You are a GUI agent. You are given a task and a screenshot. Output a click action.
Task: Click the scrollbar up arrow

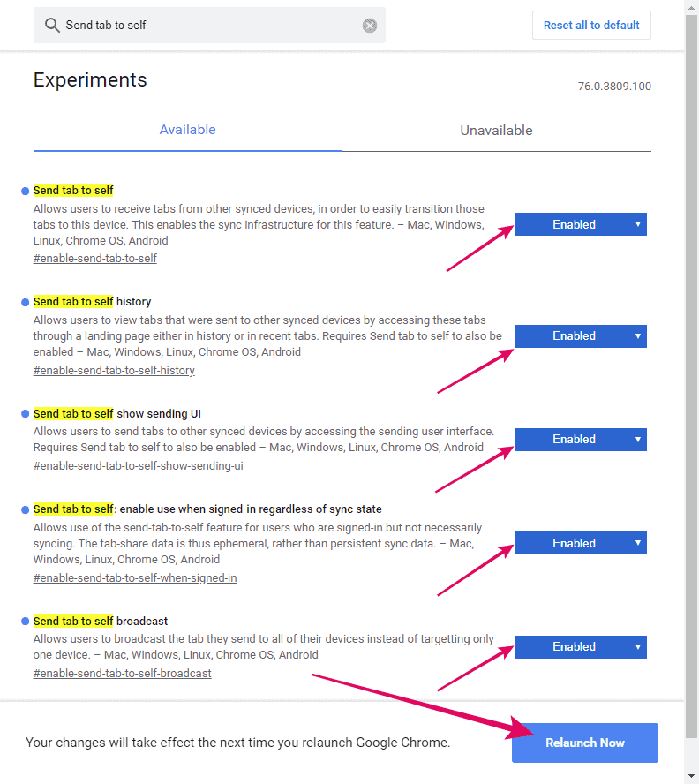pyautogui.click(x=689, y=7)
